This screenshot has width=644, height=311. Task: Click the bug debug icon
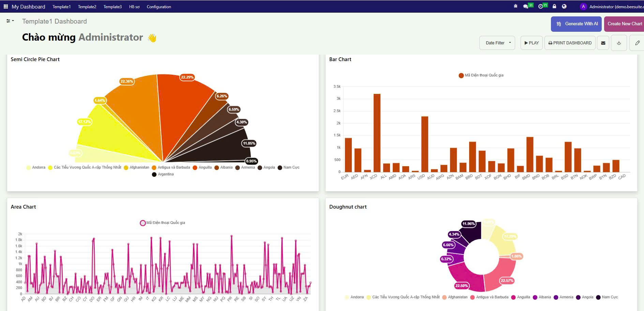point(515,6)
